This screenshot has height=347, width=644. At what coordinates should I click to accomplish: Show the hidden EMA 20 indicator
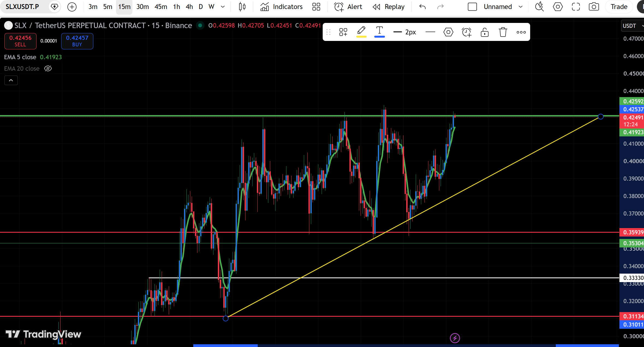(x=48, y=68)
